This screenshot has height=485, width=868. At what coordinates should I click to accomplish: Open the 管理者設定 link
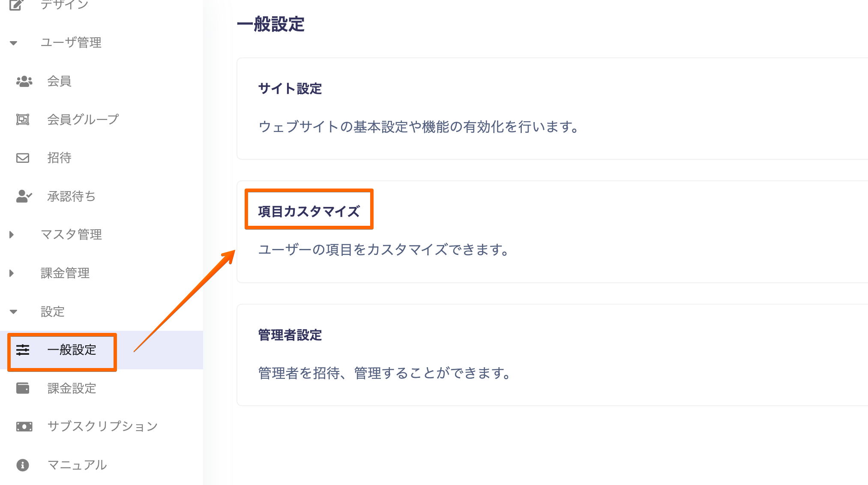290,335
